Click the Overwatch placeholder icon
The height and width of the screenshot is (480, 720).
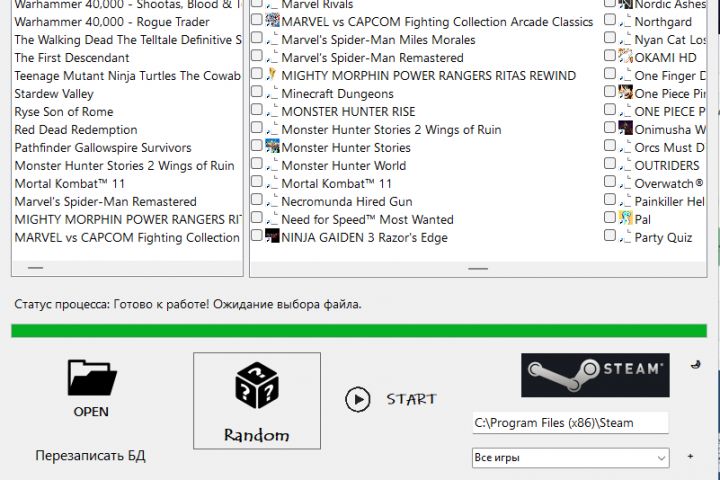pos(625,184)
